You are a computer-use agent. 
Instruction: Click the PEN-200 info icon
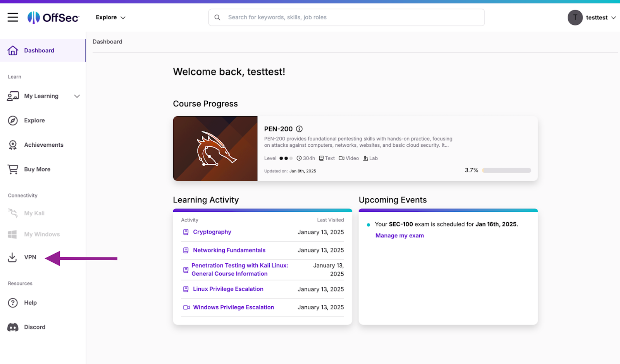300,129
